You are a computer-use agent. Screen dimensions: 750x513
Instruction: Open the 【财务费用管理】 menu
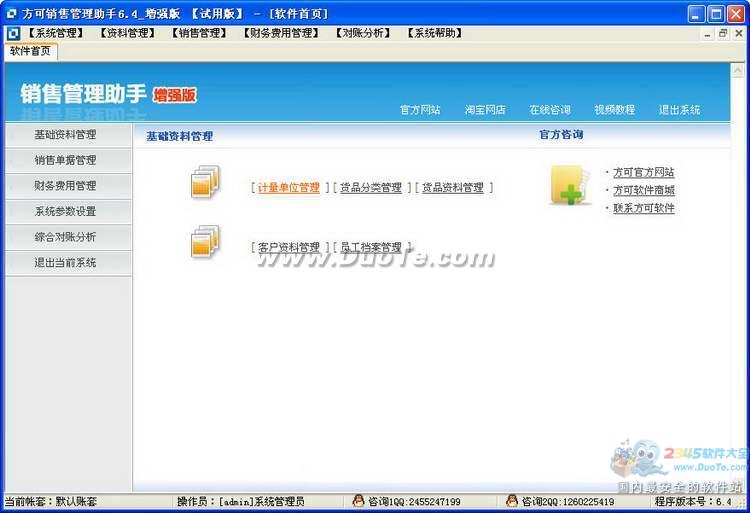click(281, 33)
